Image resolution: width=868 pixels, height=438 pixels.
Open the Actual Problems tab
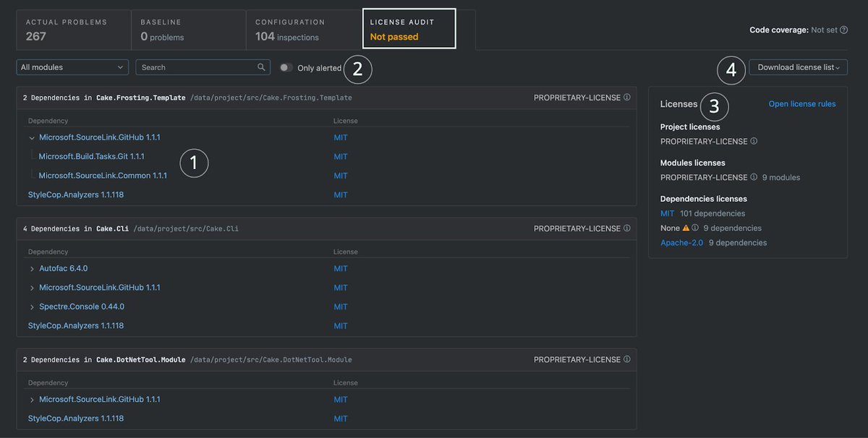coord(74,29)
